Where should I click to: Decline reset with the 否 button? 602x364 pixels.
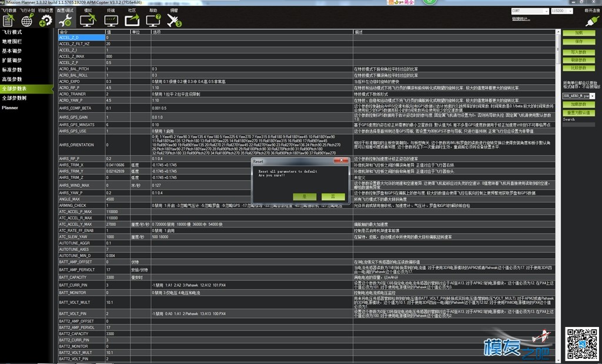pos(333,196)
